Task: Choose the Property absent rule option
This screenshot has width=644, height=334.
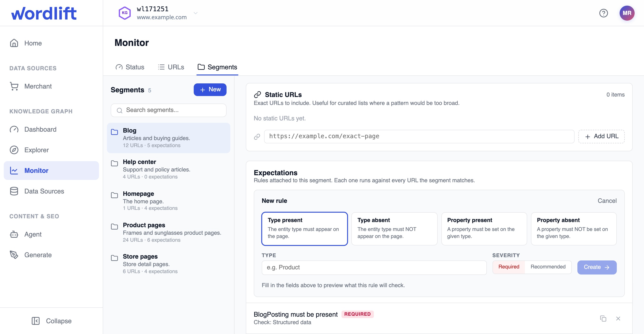Action: [574, 229]
